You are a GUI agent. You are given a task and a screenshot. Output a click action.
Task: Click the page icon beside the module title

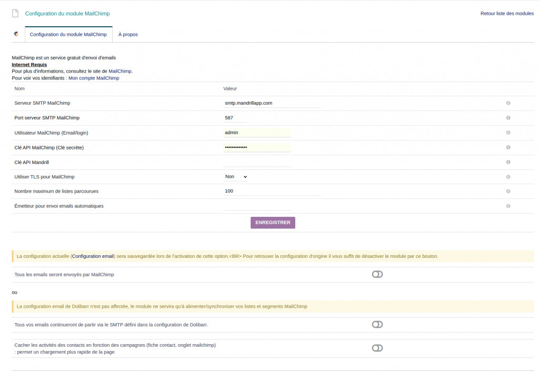15,13
